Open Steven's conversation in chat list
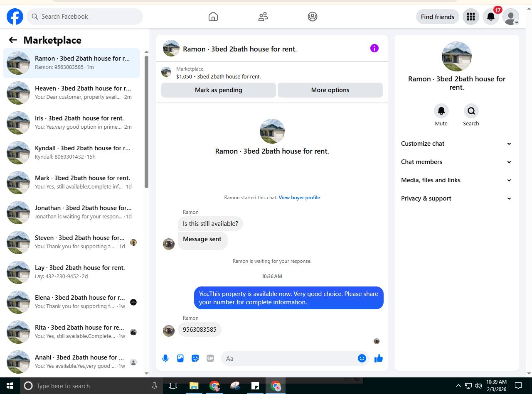Screen dimensions: 532x394 coord(71,242)
